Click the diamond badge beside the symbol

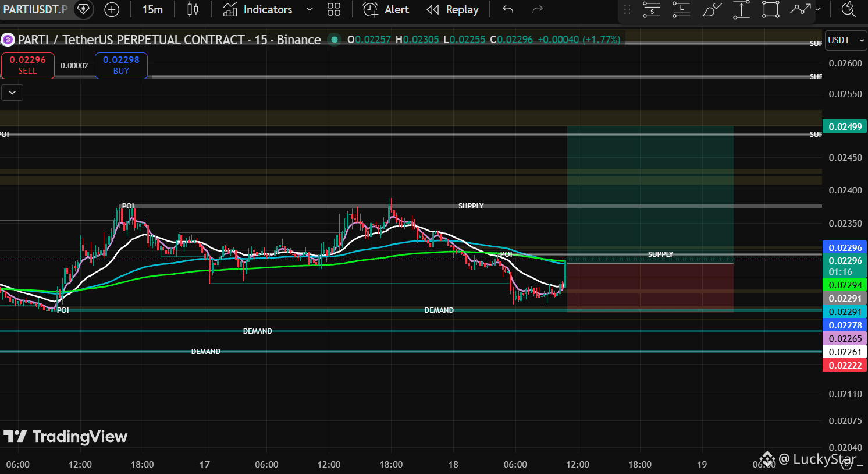[x=83, y=9]
